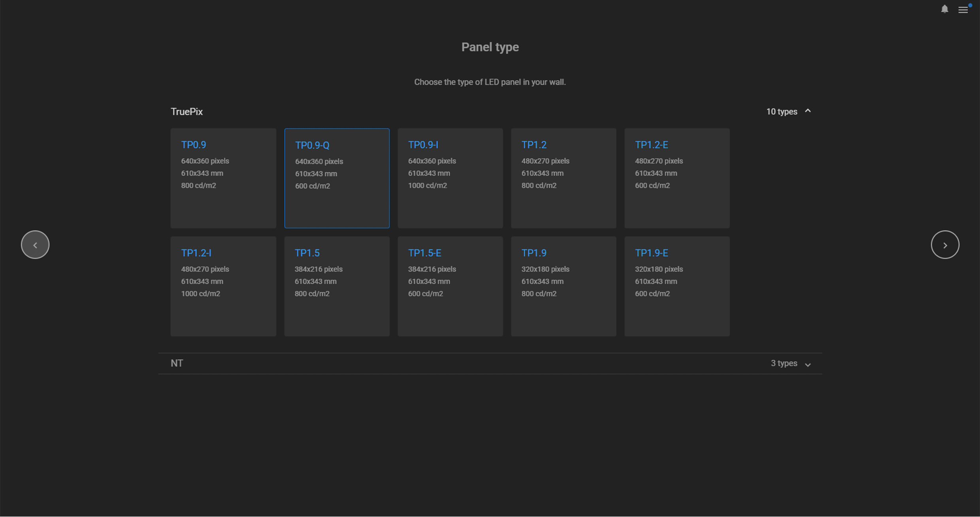This screenshot has width=980, height=517.
Task: Select the TP0.9-I panel type
Action: (x=450, y=178)
